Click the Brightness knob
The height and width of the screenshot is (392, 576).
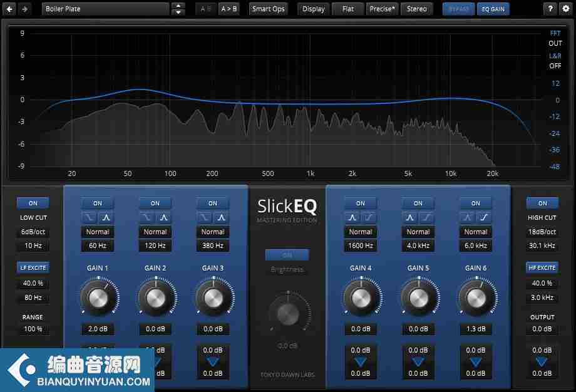pos(288,313)
